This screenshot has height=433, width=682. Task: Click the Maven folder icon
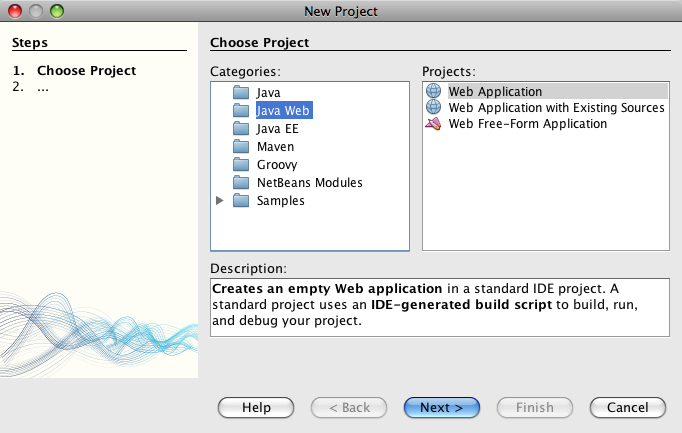click(240, 146)
